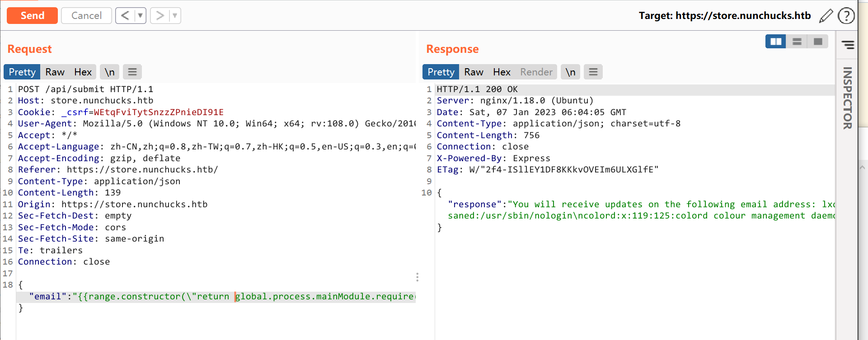Toggle non-printable characters \n in Response
868x340 pixels.
tap(570, 72)
